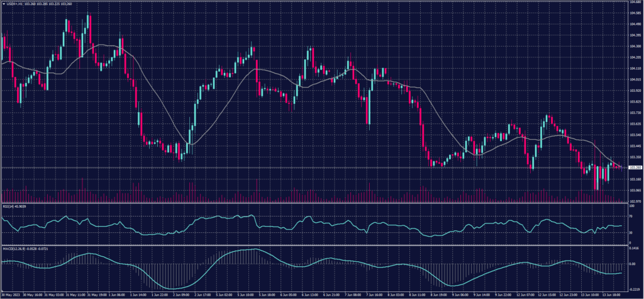644x299 pixels.
Task: Click the RSI scale level 70 label
Action: point(630,217)
